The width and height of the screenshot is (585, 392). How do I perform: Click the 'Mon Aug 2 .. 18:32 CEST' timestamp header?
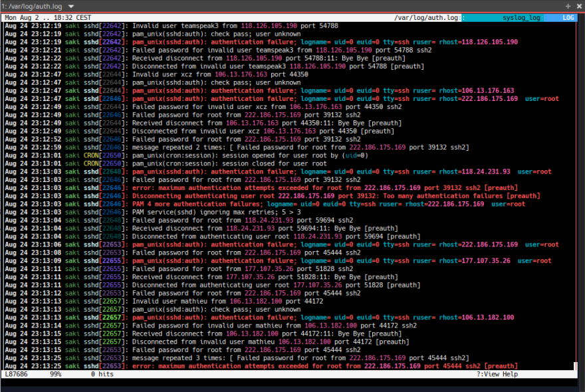click(48, 17)
